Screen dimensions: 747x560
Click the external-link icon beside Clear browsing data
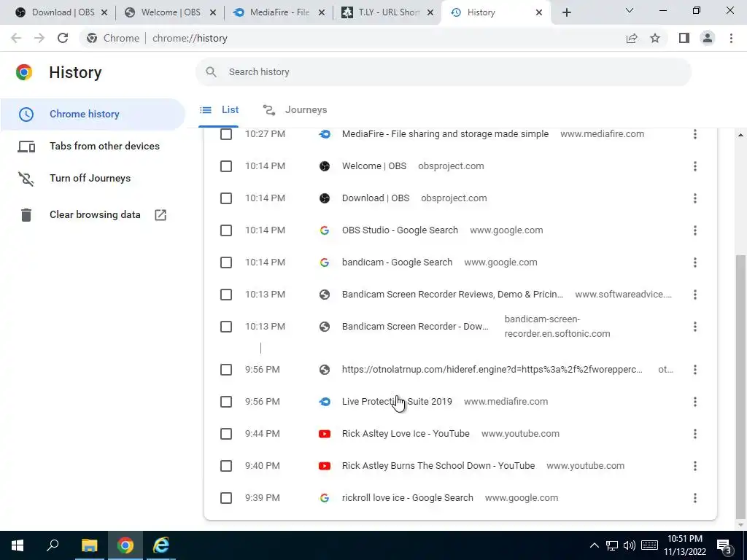pyautogui.click(x=160, y=215)
